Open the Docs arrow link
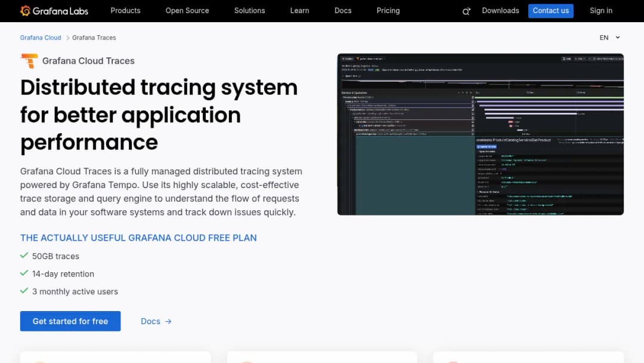 click(x=156, y=321)
